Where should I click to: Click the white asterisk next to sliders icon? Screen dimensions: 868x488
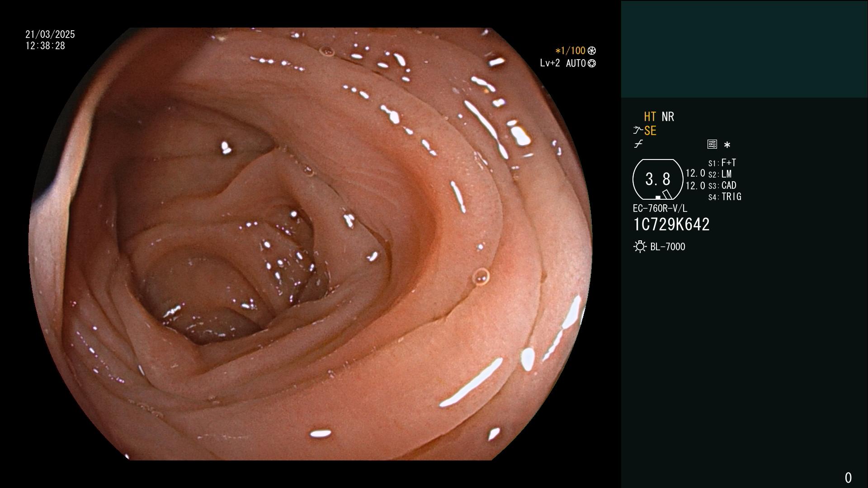[x=727, y=145]
